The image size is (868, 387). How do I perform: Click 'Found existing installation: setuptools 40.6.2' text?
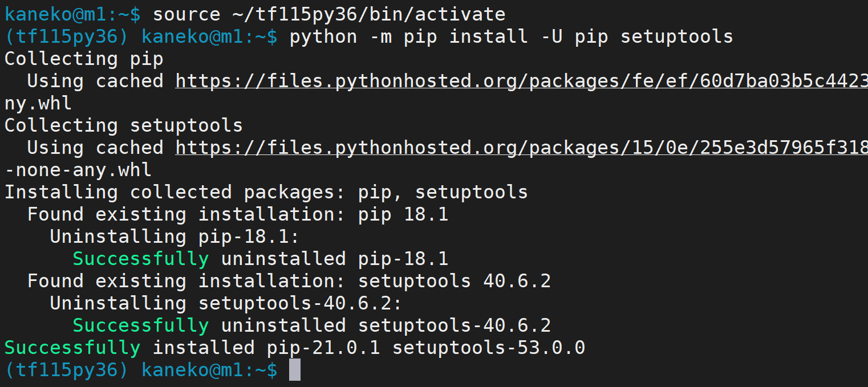click(289, 282)
